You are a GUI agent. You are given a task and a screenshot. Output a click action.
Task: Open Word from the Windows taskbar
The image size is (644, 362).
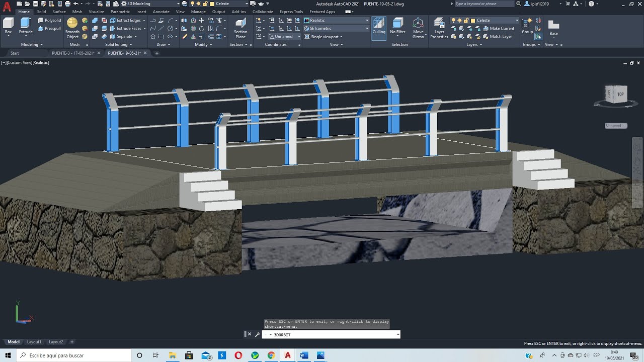click(x=304, y=355)
